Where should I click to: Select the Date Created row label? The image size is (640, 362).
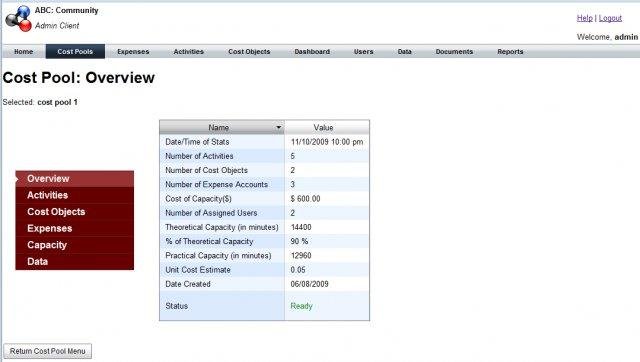[188, 284]
